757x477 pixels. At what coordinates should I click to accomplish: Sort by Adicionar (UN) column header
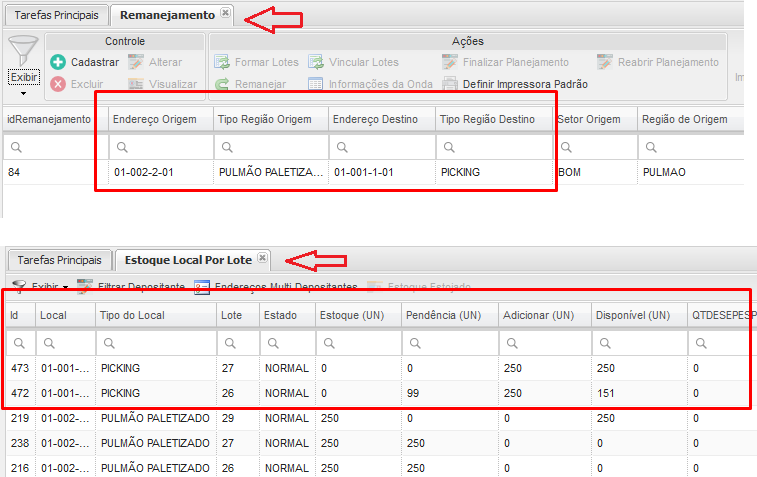(x=545, y=315)
